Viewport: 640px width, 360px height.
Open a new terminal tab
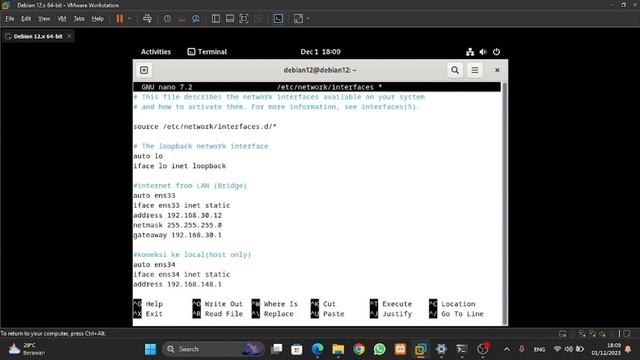coord(144,70)
